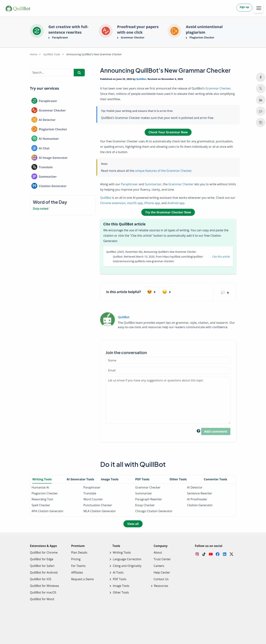Expand the PDF Tools footer section

[119, 579]
